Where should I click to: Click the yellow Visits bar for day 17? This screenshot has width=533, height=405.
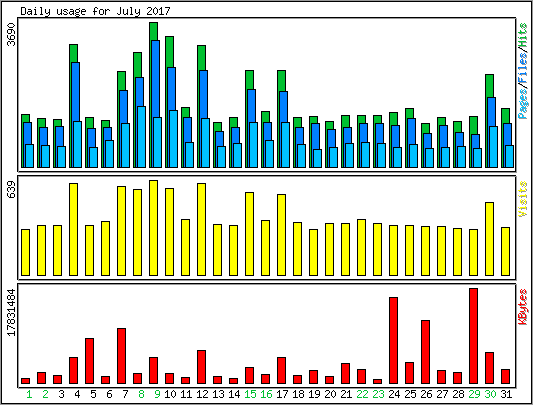[x=281, y=235]
